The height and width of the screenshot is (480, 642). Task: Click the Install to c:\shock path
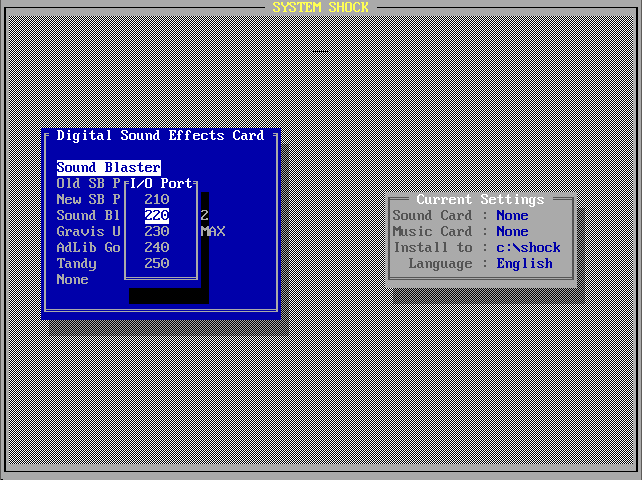point(528,247)
